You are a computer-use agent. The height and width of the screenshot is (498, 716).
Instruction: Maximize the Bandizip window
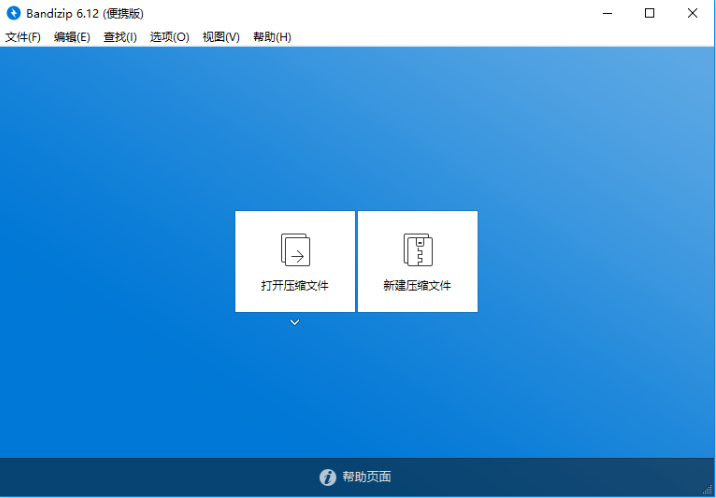649,13
